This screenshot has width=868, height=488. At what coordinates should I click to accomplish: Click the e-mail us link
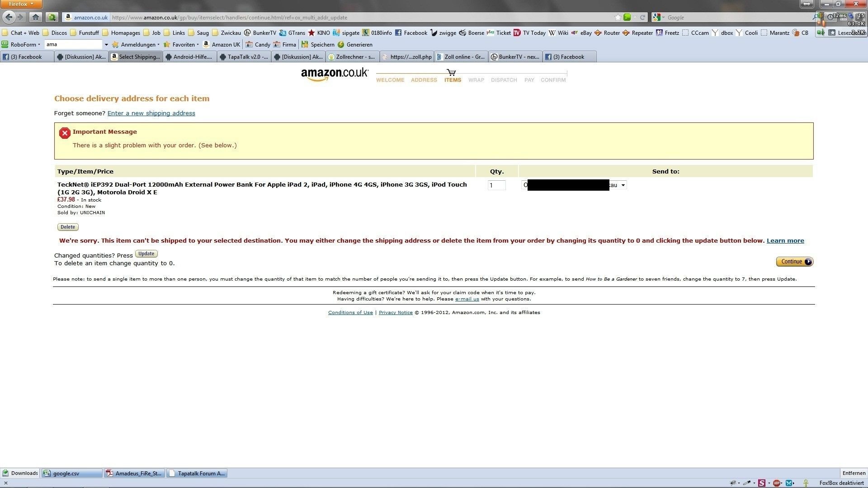tap(467, 299)
